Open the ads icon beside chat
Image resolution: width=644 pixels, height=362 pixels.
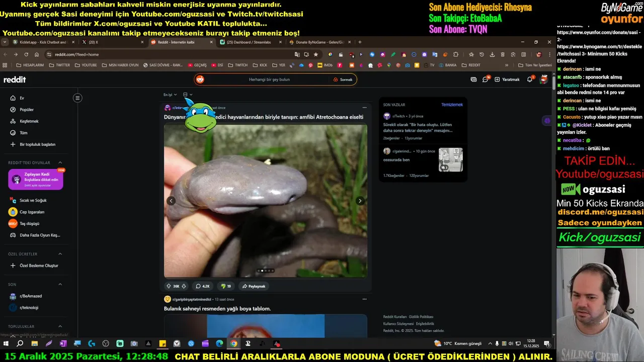click(473, 79)
